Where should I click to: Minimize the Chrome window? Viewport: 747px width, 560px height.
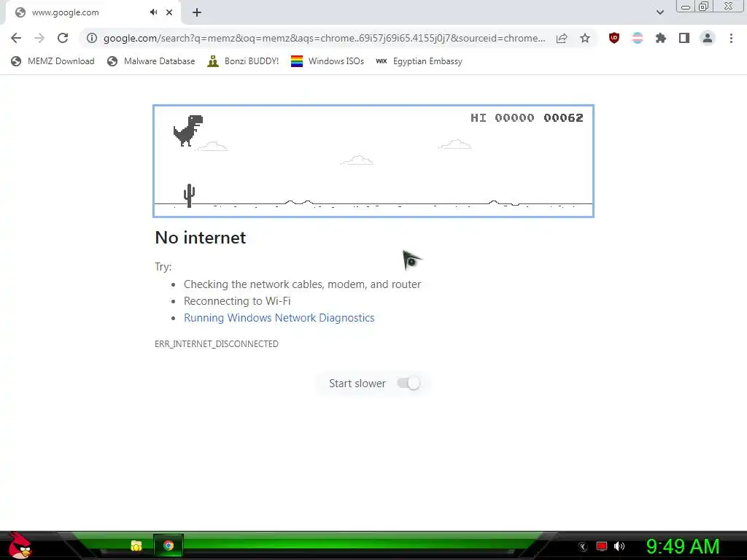tap(686, 7)
